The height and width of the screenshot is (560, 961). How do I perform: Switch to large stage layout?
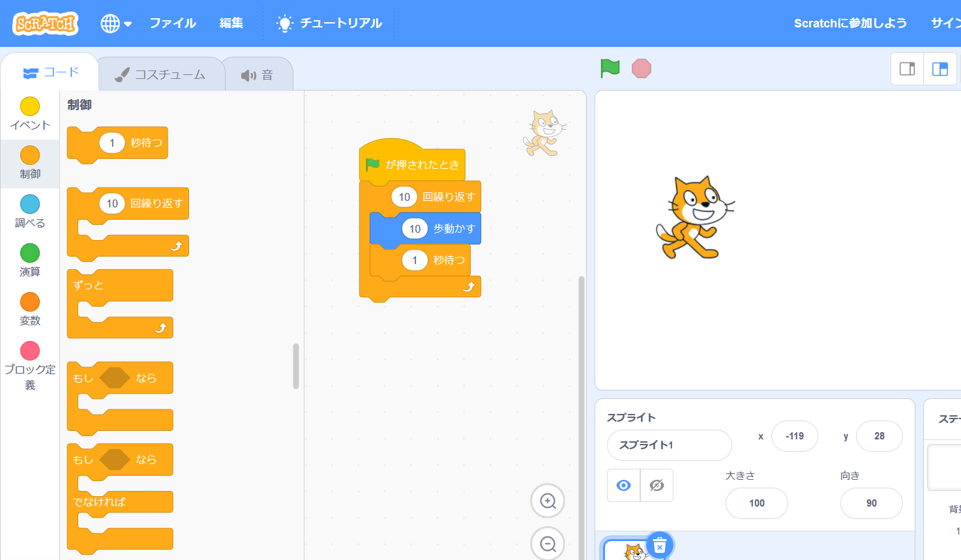[x=940, y=68]
